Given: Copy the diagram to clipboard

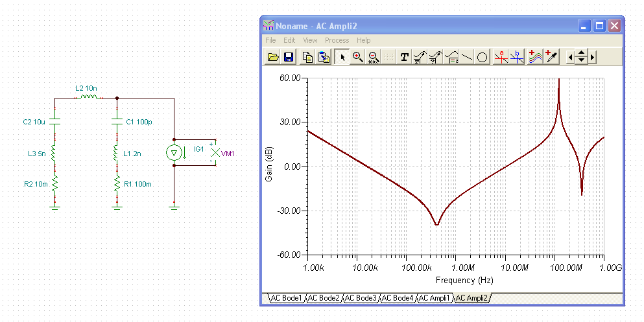Looking at the screenshot, I should pyautogui.click(x=307, y=57).
